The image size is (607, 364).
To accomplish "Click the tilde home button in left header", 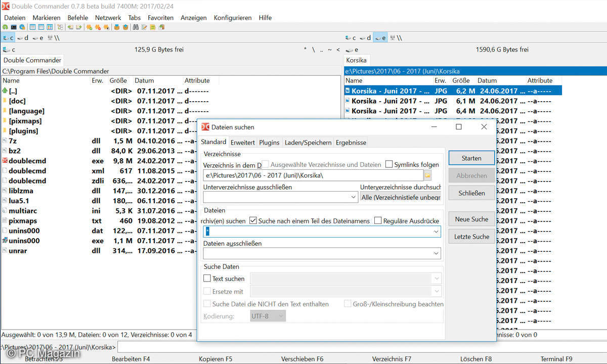I will (x=330, y=50).
